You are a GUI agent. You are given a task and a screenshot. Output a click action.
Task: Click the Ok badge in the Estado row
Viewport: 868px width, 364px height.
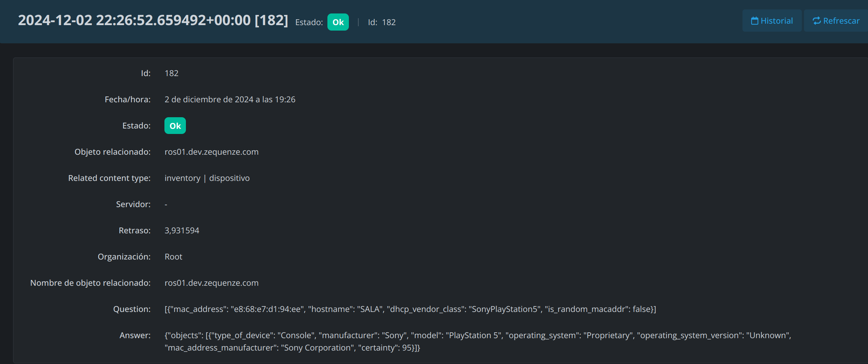[175, 126]
